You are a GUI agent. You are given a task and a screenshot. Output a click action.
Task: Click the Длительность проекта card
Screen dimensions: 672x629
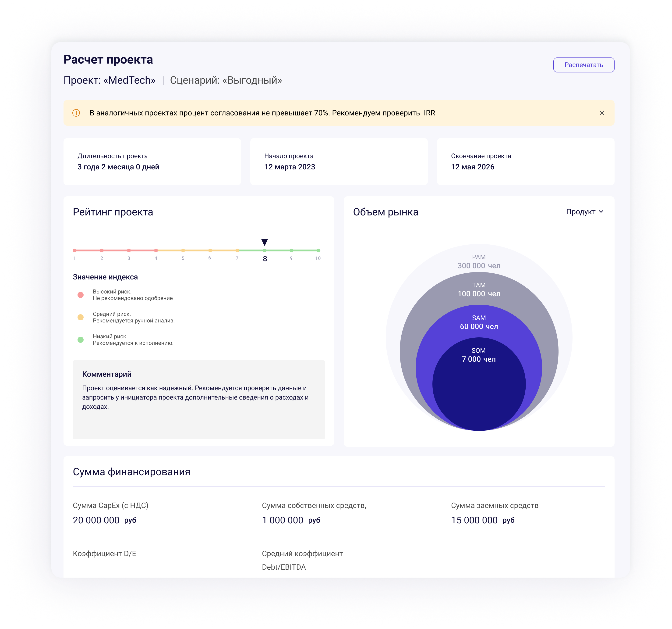pyautogui.click(x=152, y=162)
